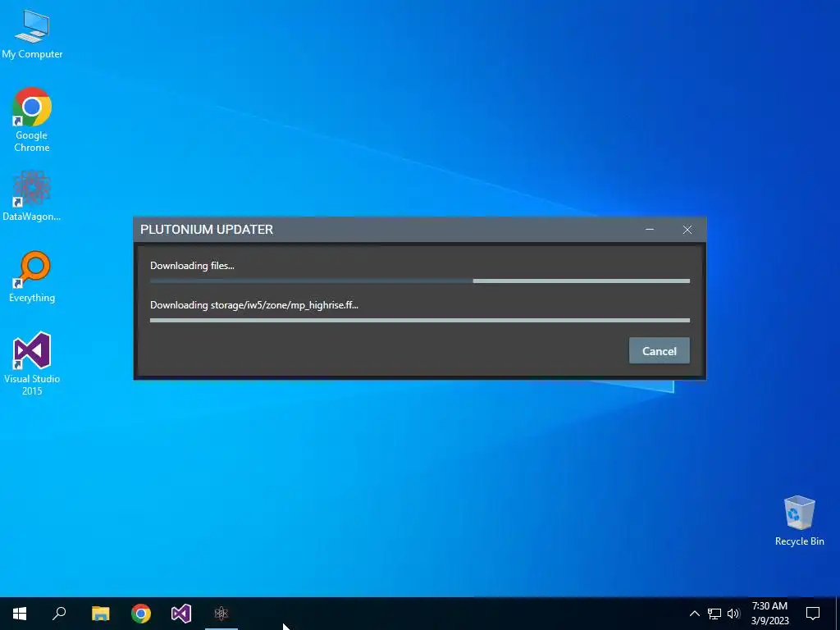Open the notification Action Center
This screenshot has width=840, height=630.
pyautogui.click(x=813, y=614)
